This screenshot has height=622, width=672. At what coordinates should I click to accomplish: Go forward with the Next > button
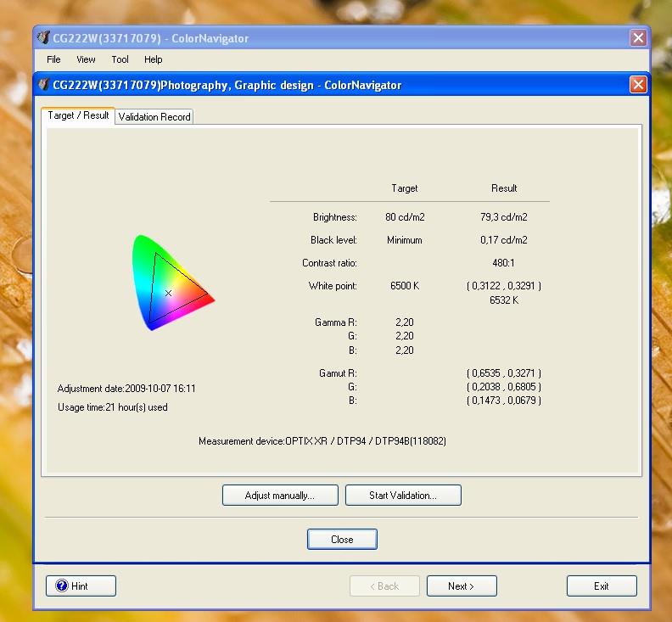[461, 586]
